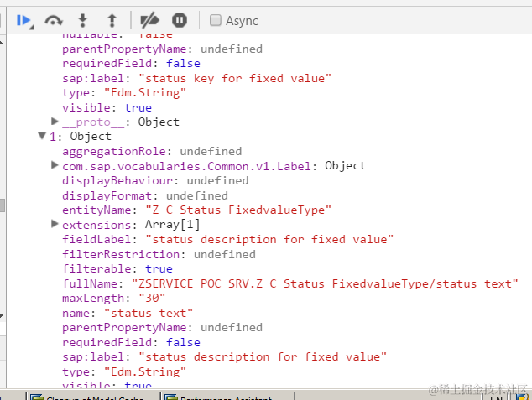Viewport: 532px width, 400px height.
Task: Step into next function call
Action: [83, 21]
